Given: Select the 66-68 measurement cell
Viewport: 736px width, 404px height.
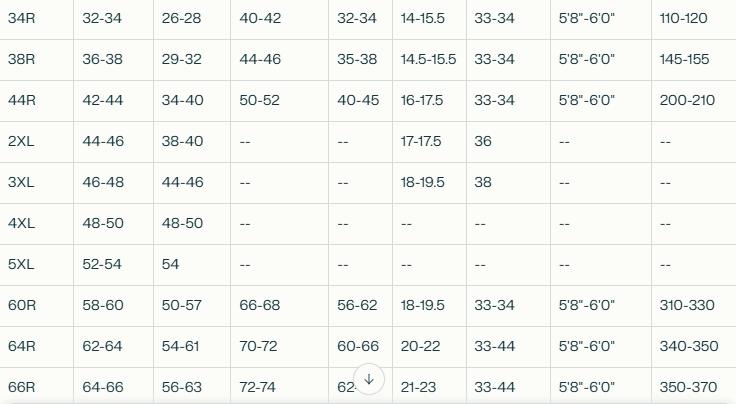Looking at the screenshot, I should (x=260, y=305).
